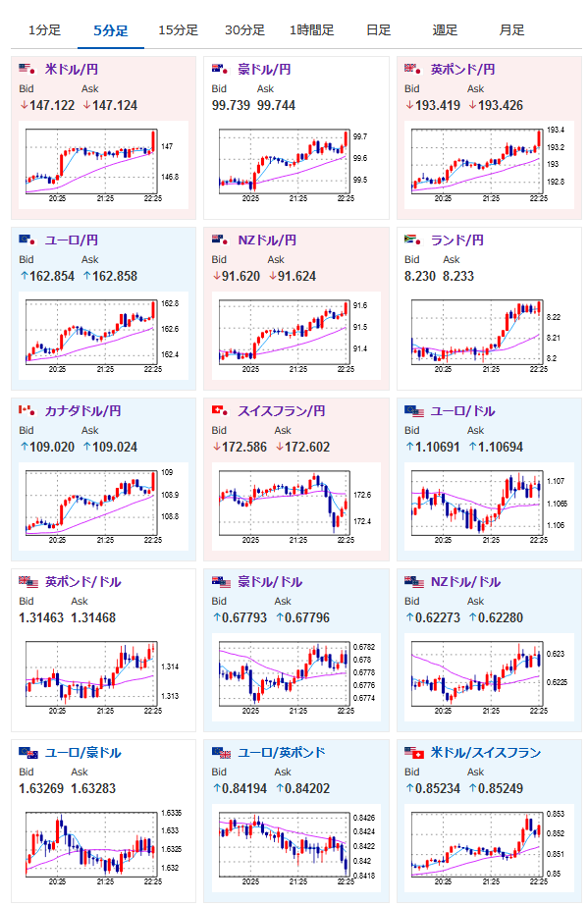Screen dimensions: 588x906
Task: Open the 日足 daily chart tab
Action: 378,30
